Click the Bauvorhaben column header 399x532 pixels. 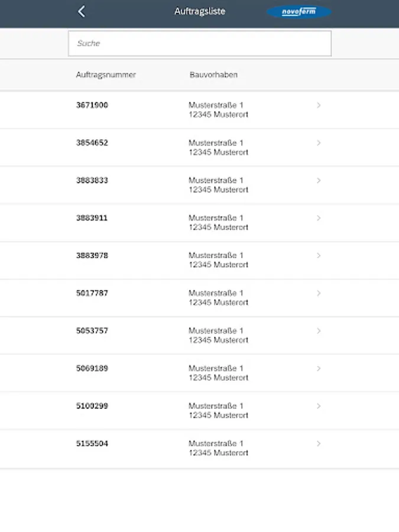click(213, 75)
